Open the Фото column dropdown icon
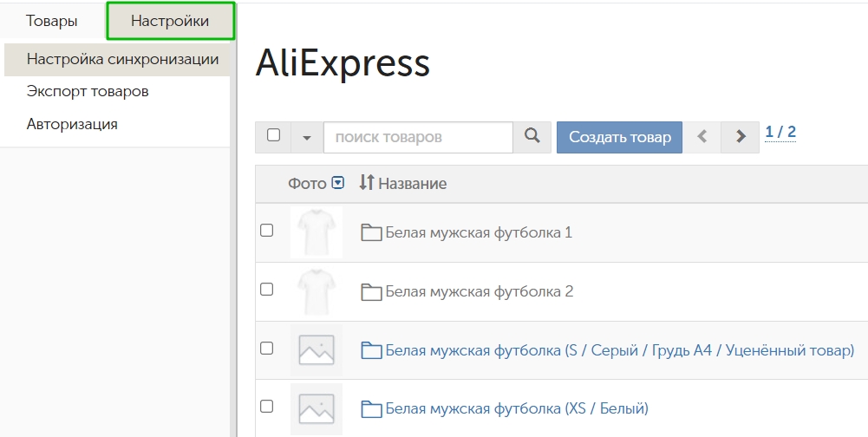The height and width of the screenshot is (437, 868). point(337,183)
